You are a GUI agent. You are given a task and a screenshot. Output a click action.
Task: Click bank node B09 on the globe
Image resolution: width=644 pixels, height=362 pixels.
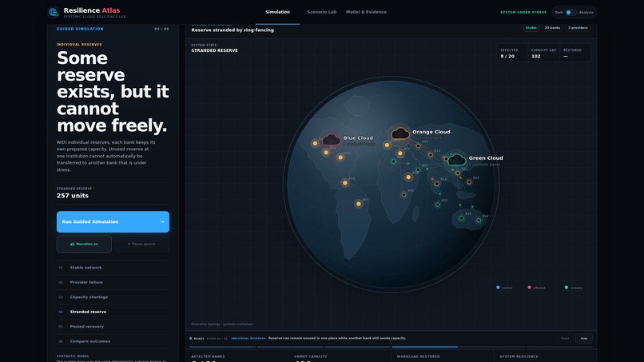(x=403, y=195)
